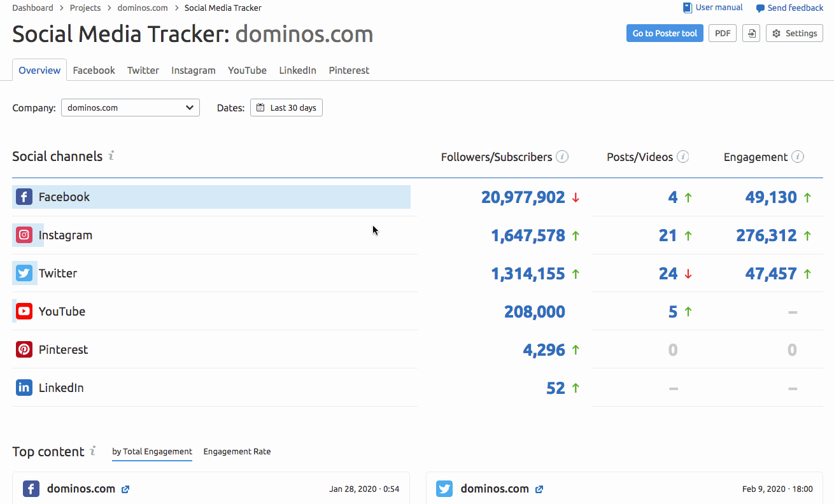Click Pinterest followers value 4,296
The height and width of the screenshot is (504, 834).
click(x=544, y=350)
